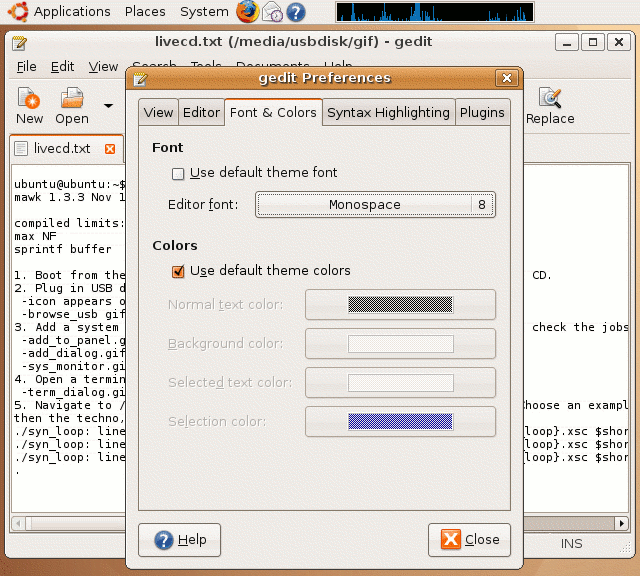
Task: Select the Font & Colors tab
Action: (273, 112)
